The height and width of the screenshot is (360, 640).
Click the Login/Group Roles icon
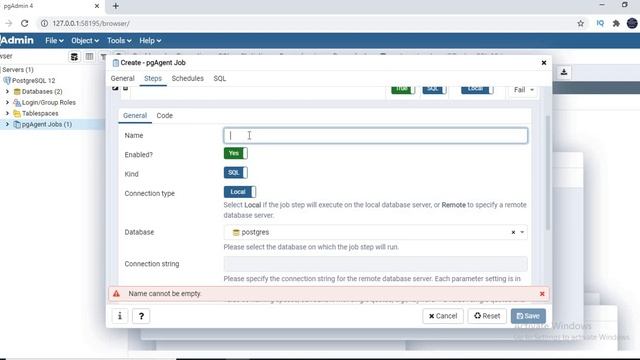(x=17, y=103)
